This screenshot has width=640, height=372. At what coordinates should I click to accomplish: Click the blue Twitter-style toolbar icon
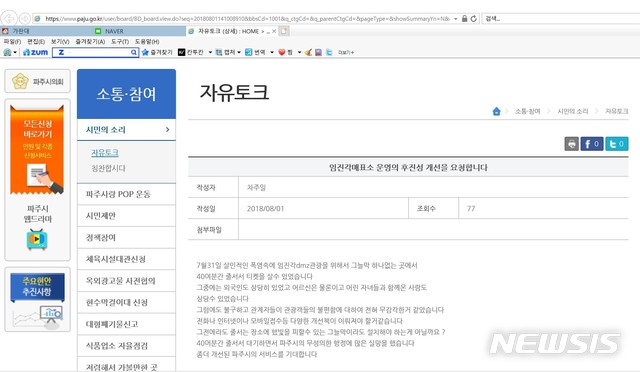[329, 52]
